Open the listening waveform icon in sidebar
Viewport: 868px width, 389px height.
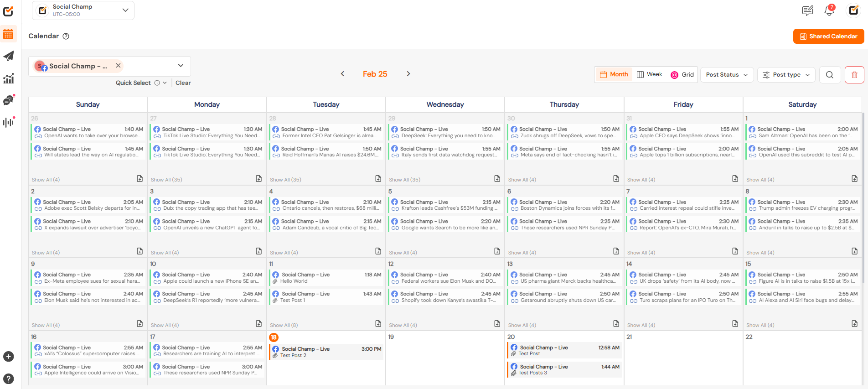click(8, 122)
